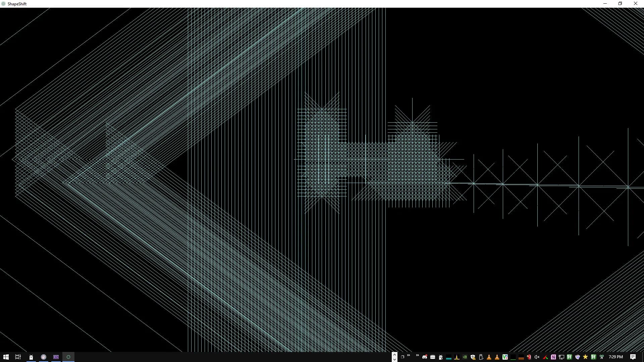Click the first VLC cone tray icon
644x362 pixels.
tap(489, 357)
